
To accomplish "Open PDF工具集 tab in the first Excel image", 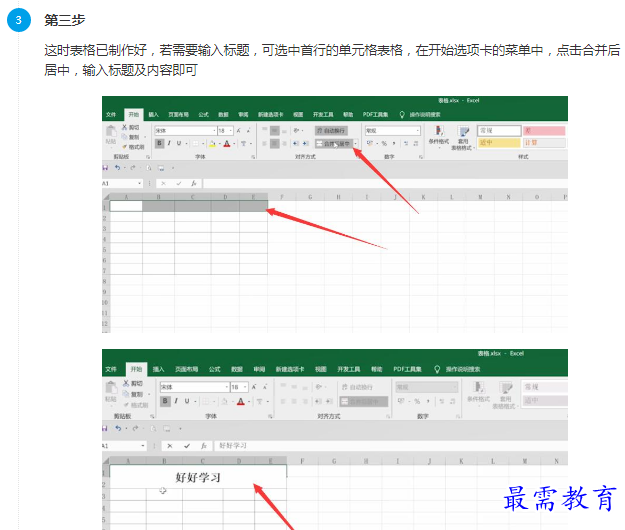I will tap(375, 115).
